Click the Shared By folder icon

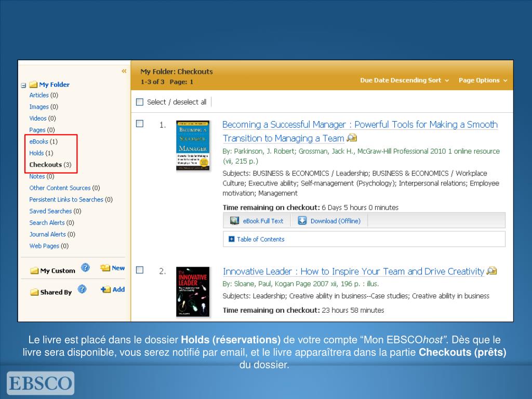pyautogui.click(x=34, y=292)
